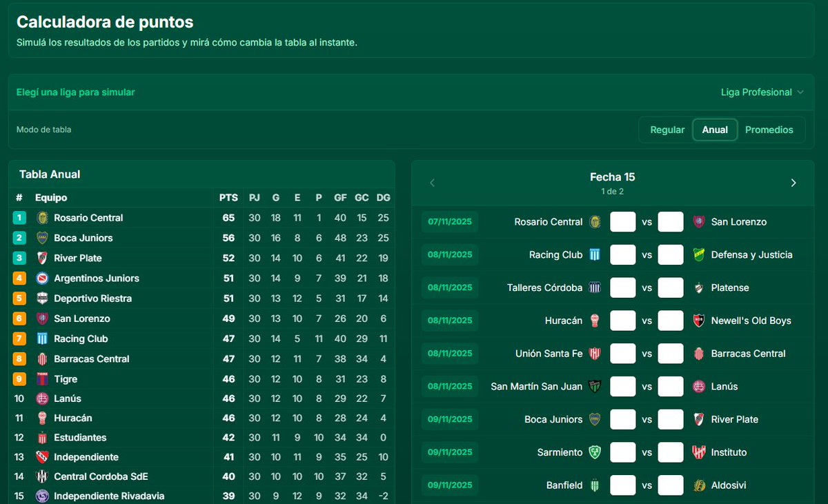The image size is (828, 504).
Task: Click Rosario Central's 65 points value
Action: [x=228, y=218]
